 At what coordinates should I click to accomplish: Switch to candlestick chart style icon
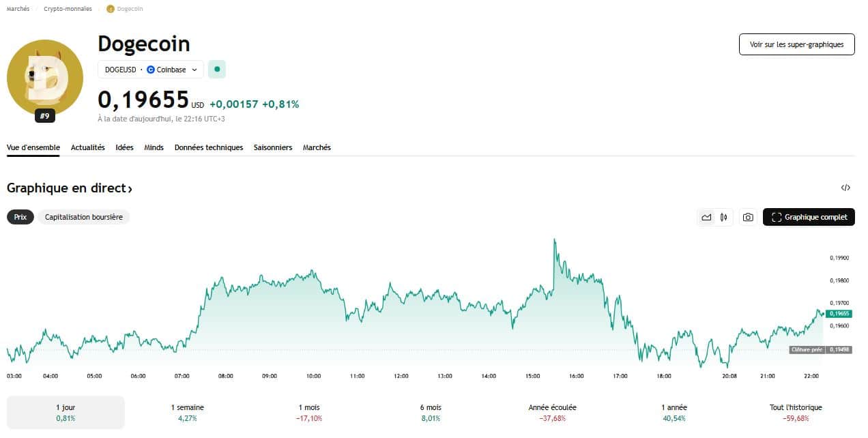[724, 217]
